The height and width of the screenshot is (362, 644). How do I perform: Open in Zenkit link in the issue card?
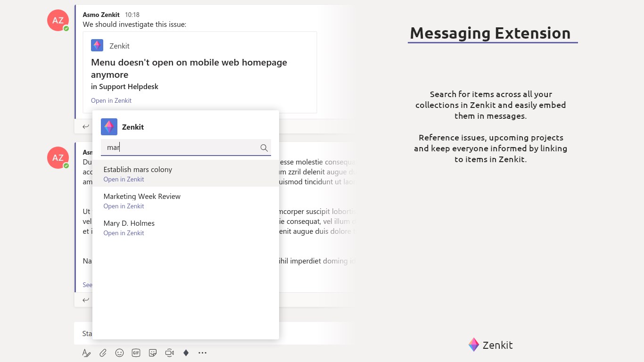point(111,100)
